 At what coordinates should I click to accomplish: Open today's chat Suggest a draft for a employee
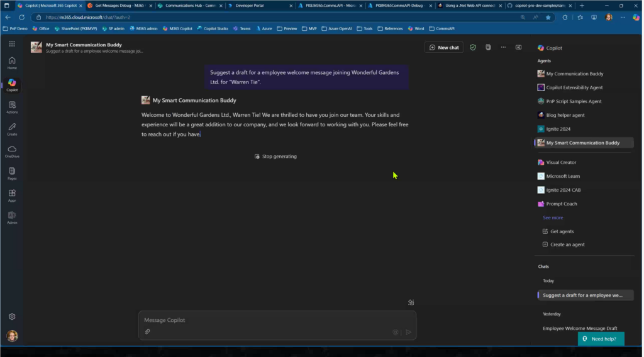(x=586, y=295)
